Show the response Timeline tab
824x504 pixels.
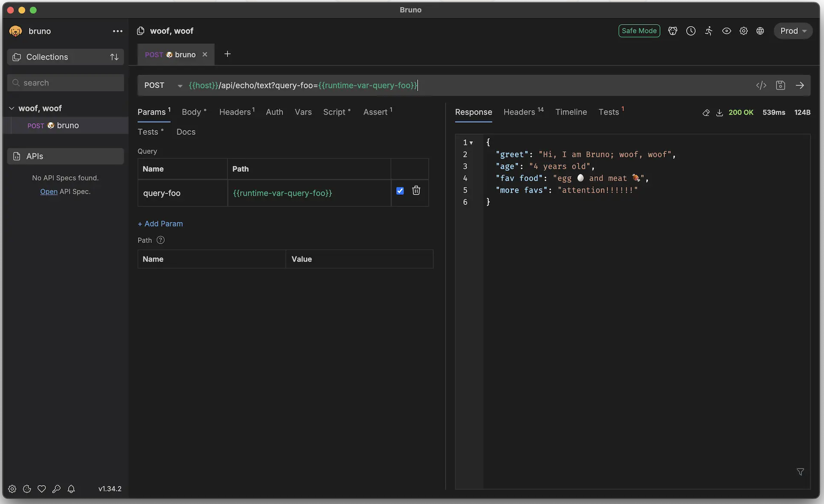pos(571,112)
